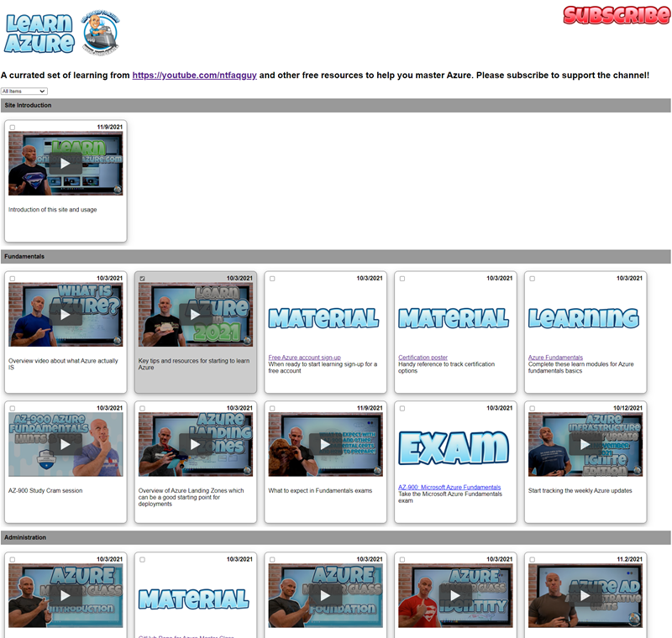Click Material image on Free Azure account card
This screenshot has width=672, height=638.
pos(324,318)
